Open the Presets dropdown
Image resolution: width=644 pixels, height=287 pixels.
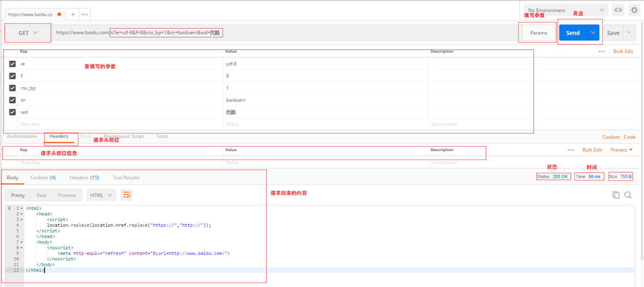pyautogui.click(x=621, y=150)
